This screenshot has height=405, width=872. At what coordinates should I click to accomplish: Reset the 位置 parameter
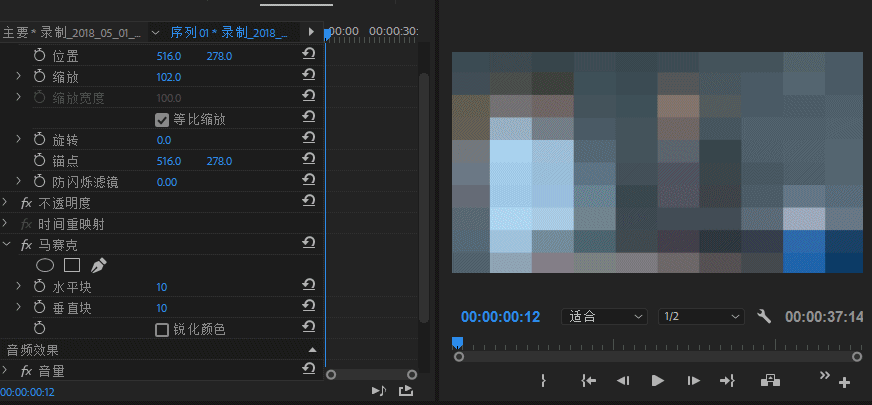coord(309,56)
